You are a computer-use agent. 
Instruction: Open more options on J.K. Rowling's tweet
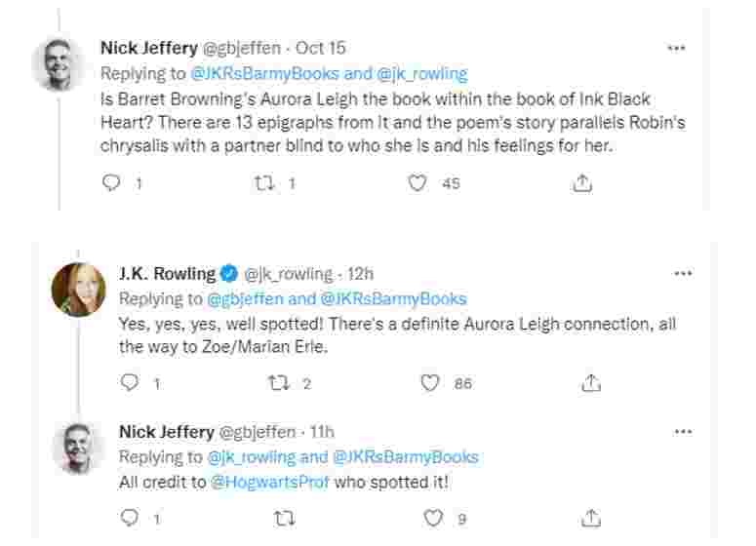[683, 275]
